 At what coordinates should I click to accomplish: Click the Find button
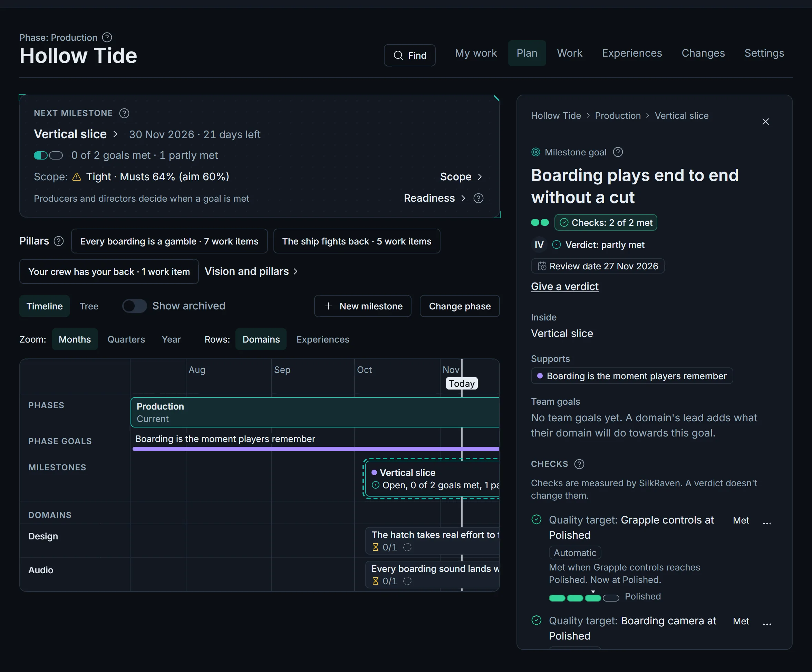click(x=409, y=55)
